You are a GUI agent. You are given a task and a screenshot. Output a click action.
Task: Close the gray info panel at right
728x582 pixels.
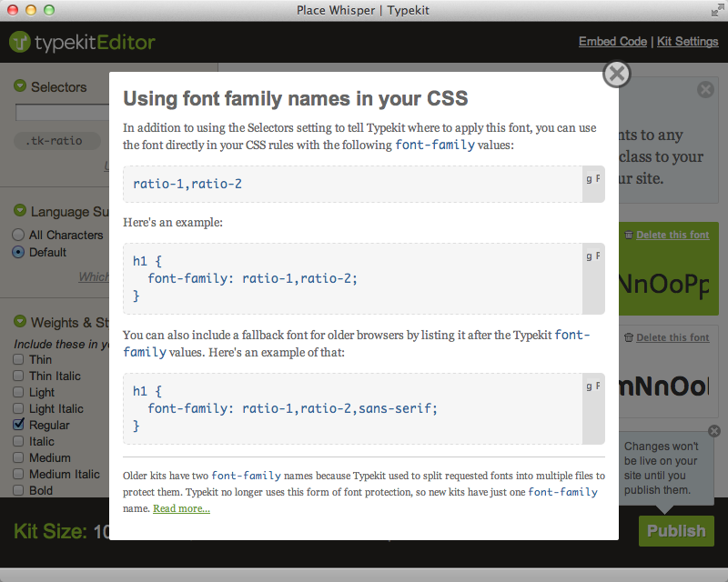[705, 90]
